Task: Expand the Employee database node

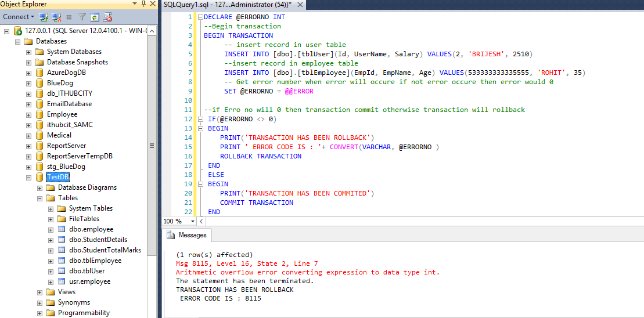Action: [28, 114]
